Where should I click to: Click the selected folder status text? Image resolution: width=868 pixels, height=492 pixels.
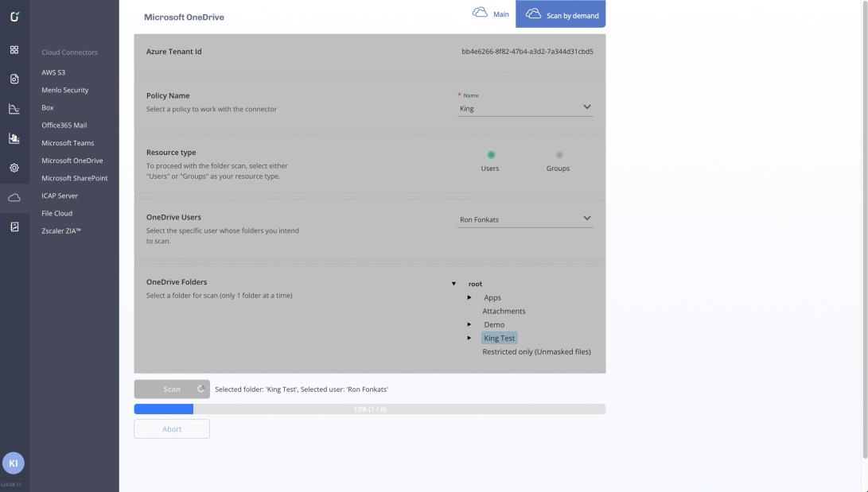(302, 389)
